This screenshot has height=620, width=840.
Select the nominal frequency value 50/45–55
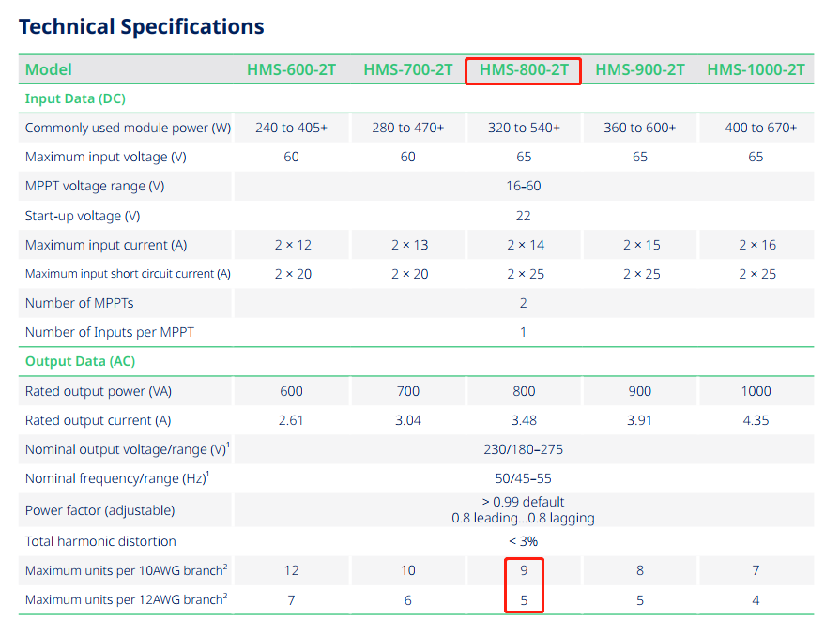(523, 478)
